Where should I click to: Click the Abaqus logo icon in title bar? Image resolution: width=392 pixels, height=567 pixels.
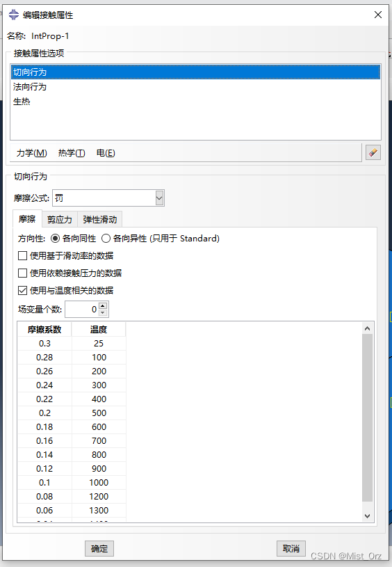[14, 15]
